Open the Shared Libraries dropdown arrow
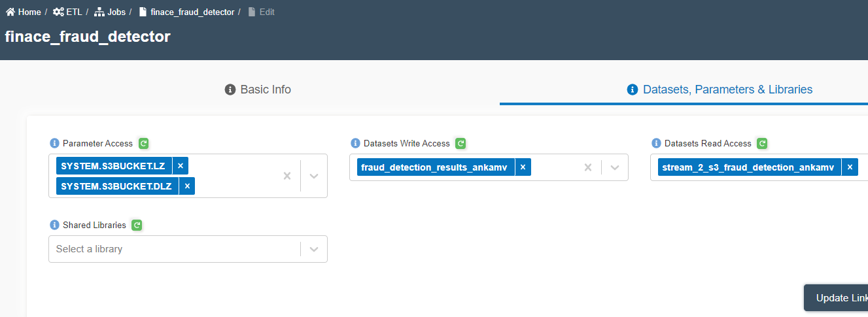 [314, 249]
